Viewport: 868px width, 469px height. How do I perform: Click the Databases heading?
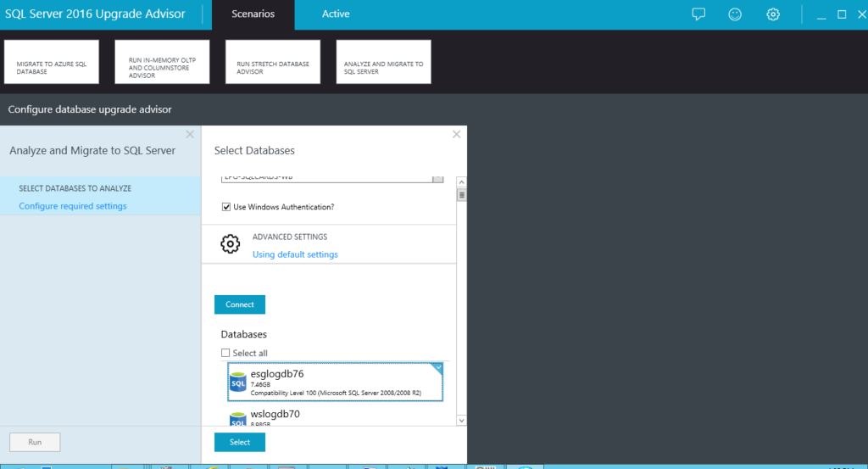click(243, 334)
